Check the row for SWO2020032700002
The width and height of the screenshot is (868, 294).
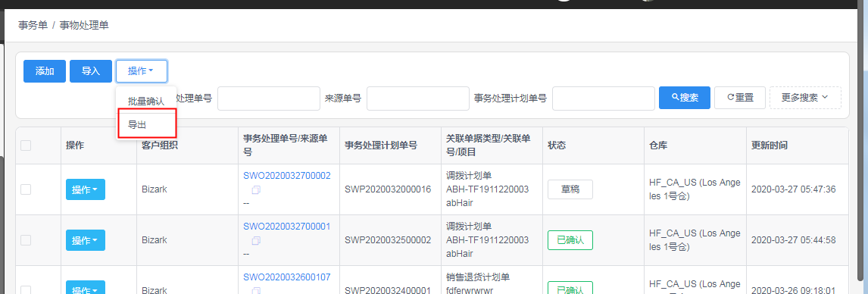pos(26,189)
